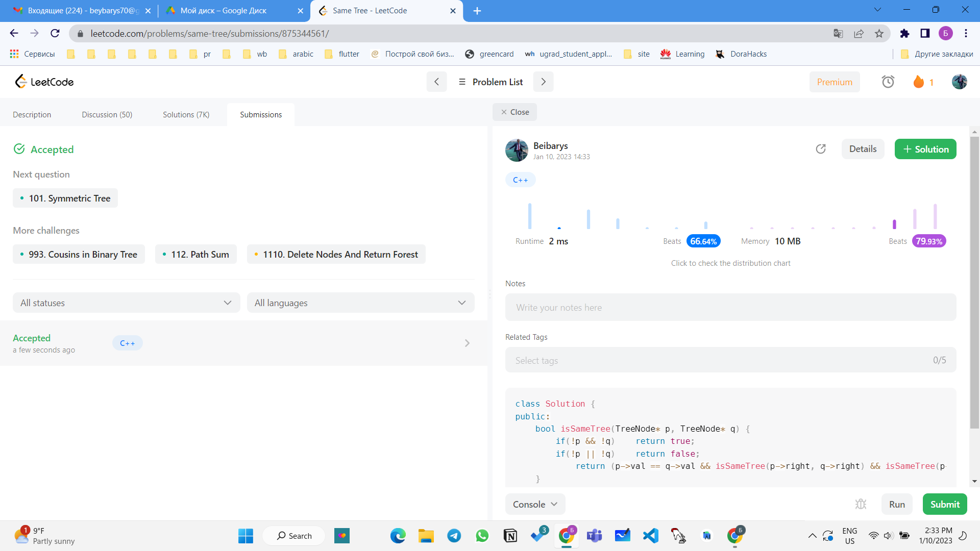980x551 pixels.
Task: Click the debug bug icon near Run
Action: click(x=861, y=504)
